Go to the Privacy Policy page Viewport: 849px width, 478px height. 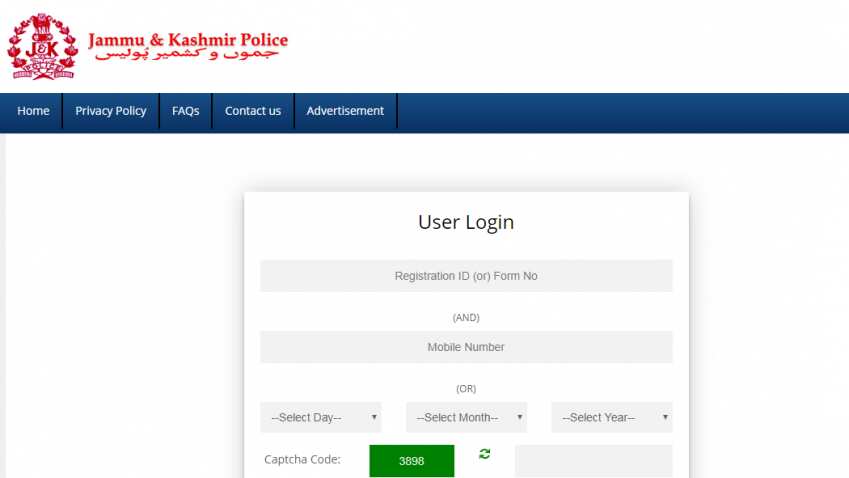coord(111,111)
